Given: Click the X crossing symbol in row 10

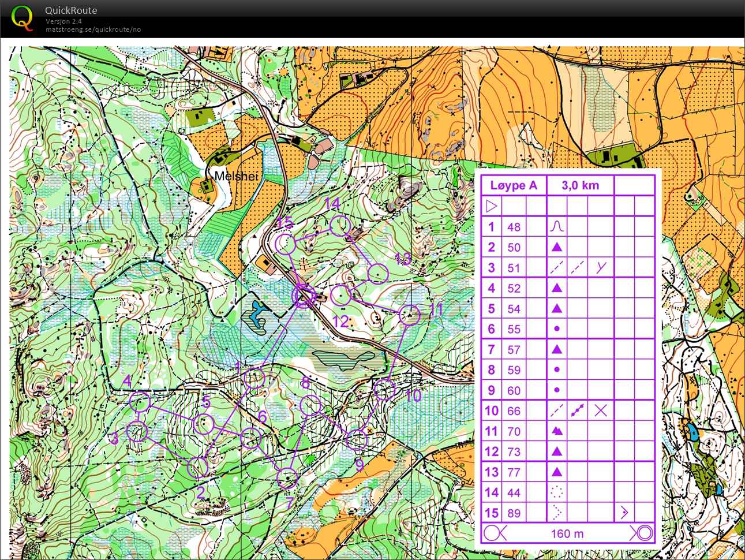Looking at the screenshot, I should 601,410.
